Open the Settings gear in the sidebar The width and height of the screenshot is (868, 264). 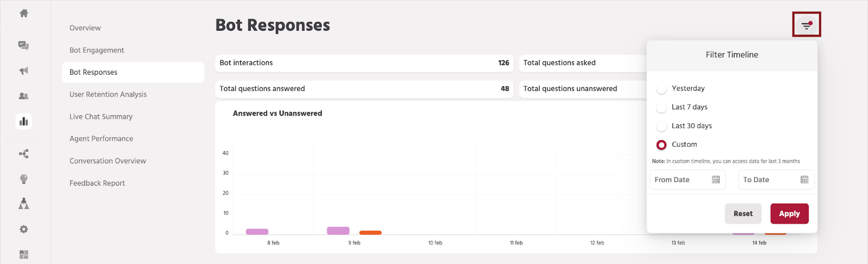(x=24, y=229)
